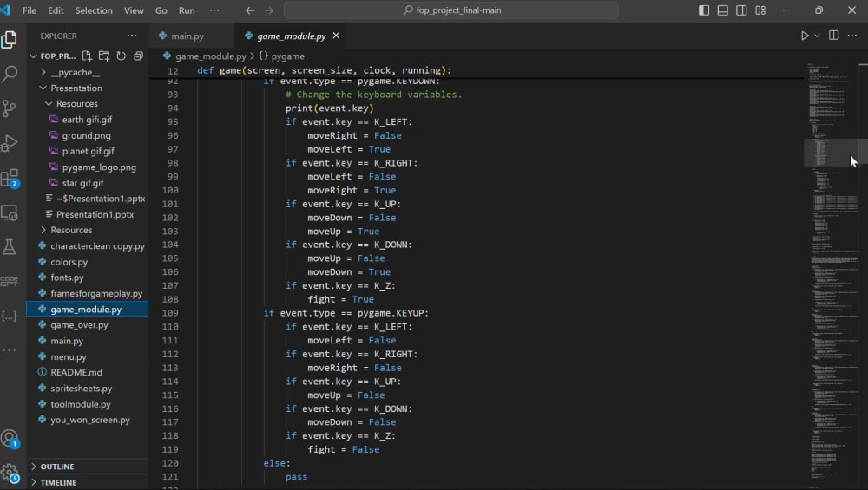The height and width of the screenshot is (490, 868).
Task: Toggle the primary side bar
Action: pos(704,10)
